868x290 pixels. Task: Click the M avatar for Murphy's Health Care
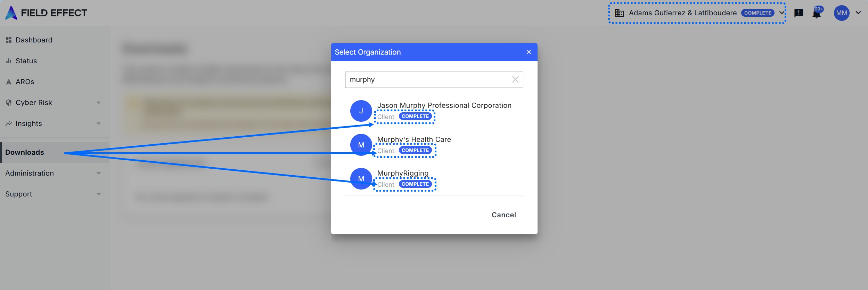click(x=361, y=145)
